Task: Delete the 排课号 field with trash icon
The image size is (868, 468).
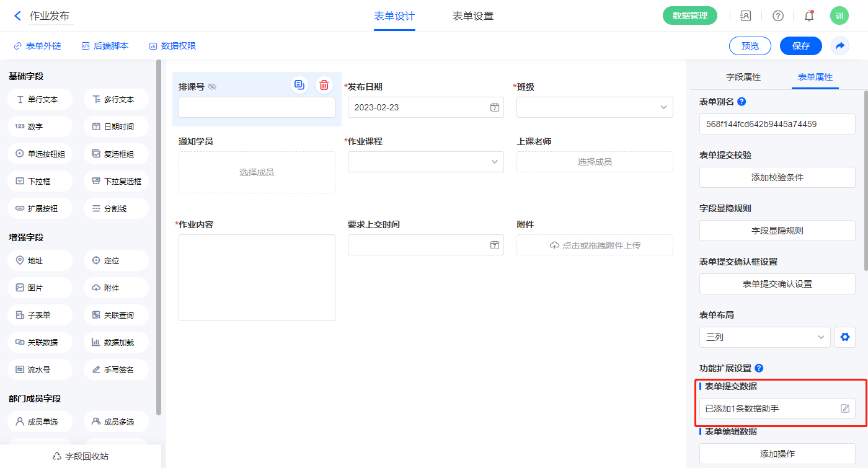Action: [x=324, y=86]
